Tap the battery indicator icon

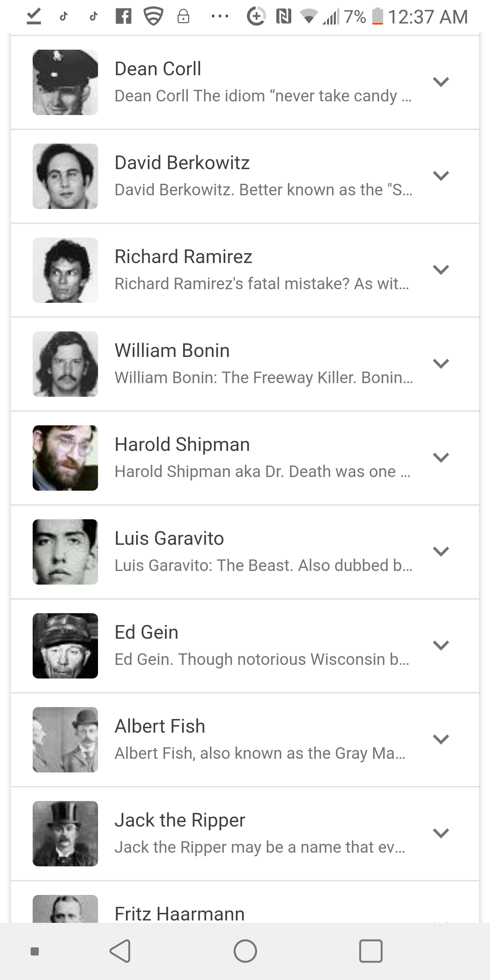[x=377, y=17]
